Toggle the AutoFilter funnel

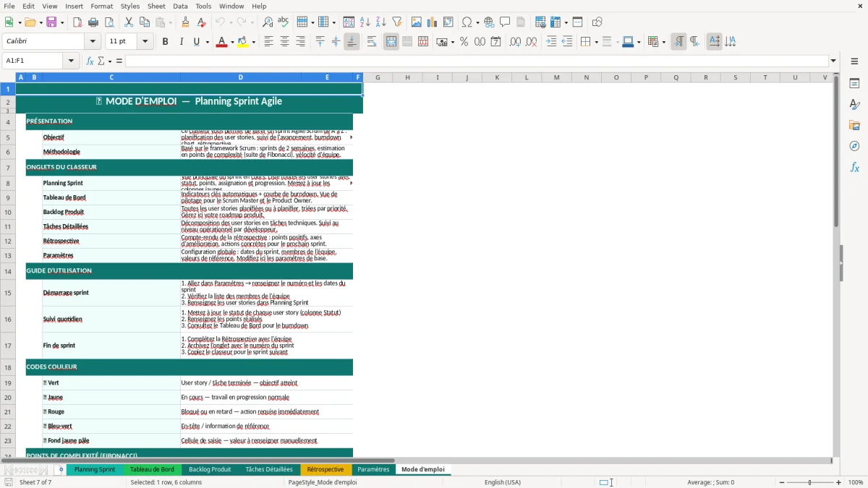pos(397,22)
